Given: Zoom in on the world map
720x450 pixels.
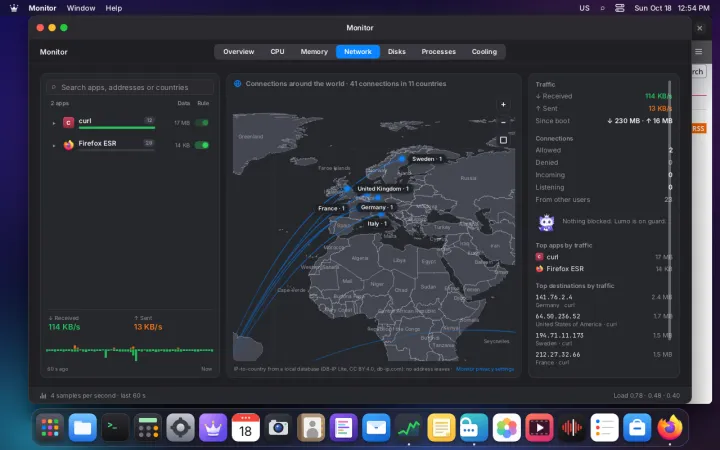Looking at the screenshot, I should click(x=503, y=105).
